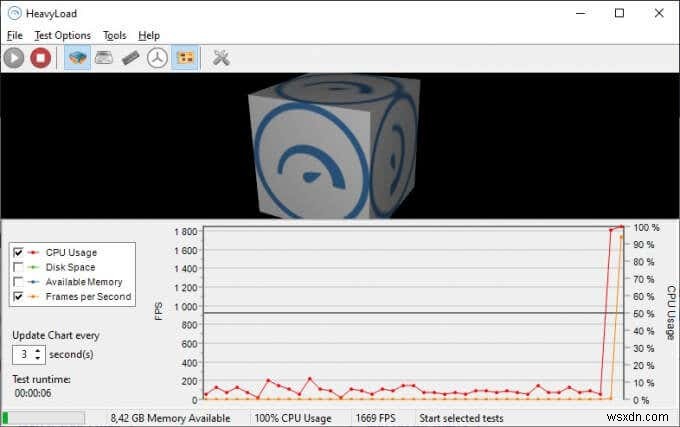680x427 pixels.
Task: Open the Test Options menu
Action: pos(63,36)
